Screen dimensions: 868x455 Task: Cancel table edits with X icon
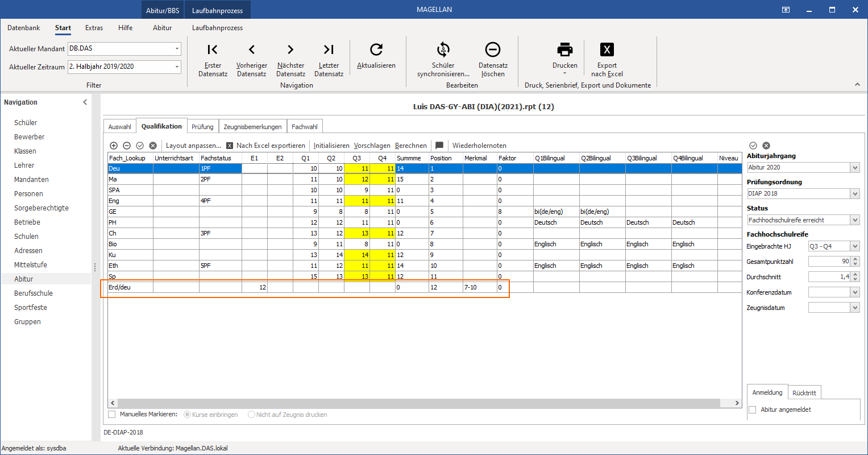(x=153, y=146)
